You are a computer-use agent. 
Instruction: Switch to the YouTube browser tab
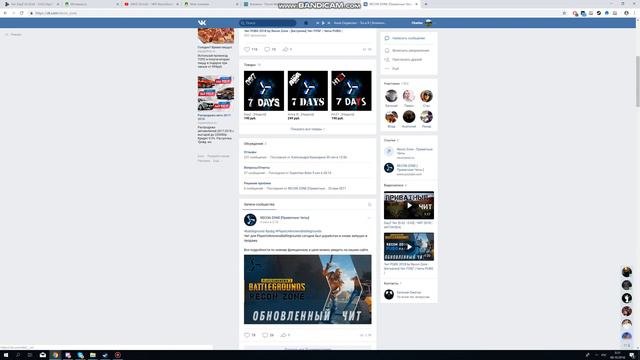coord(150,4)
